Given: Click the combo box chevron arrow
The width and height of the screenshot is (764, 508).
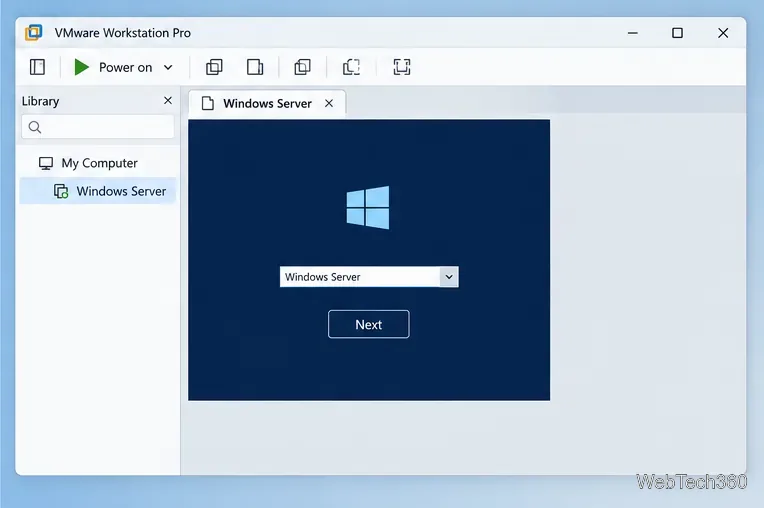Looking at the screenshot, I should 449,277.
